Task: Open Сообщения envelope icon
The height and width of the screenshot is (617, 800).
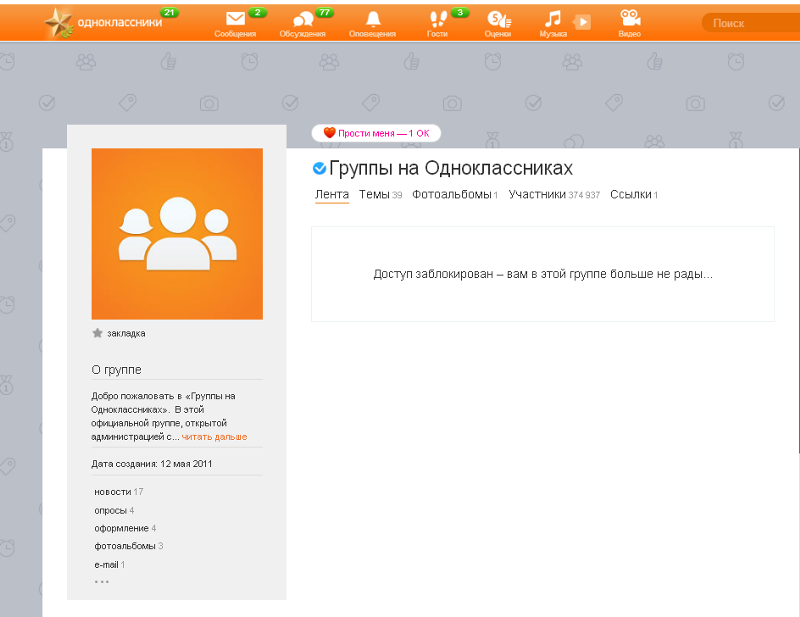Action: pyautogui.click(x=235, y=19)
